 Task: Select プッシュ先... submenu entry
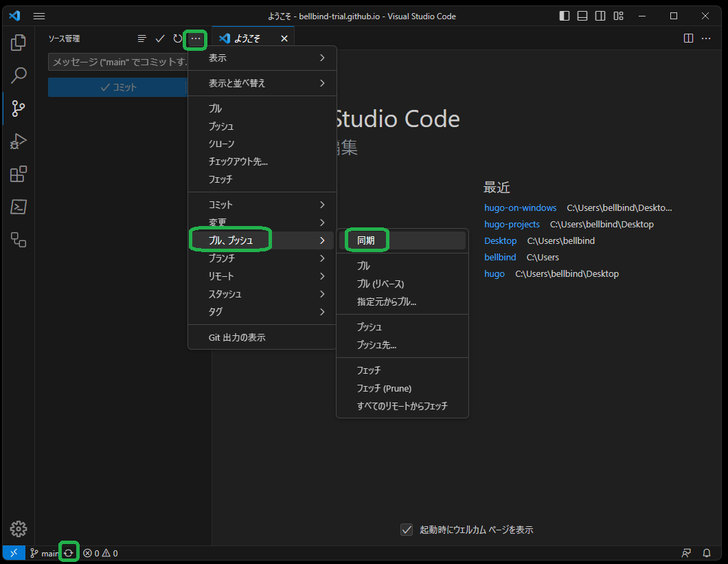click(x=402, y=345)
